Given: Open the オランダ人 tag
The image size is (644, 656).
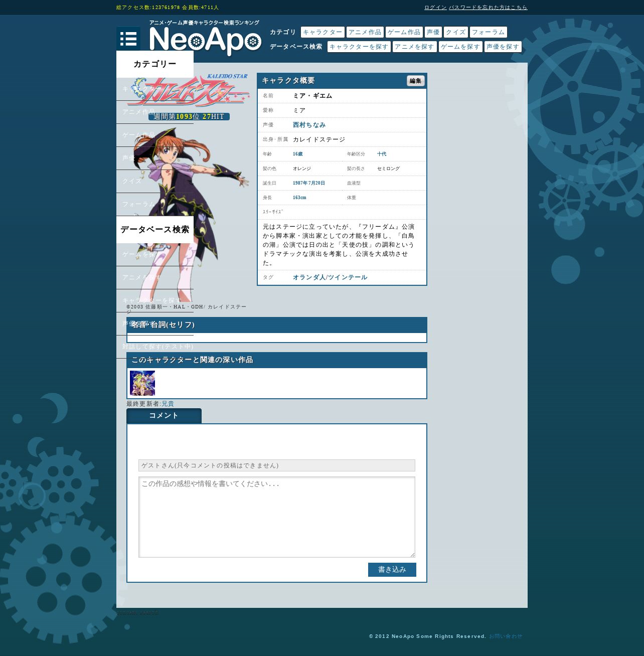Looking at the screenshot, I should point(309,277).
